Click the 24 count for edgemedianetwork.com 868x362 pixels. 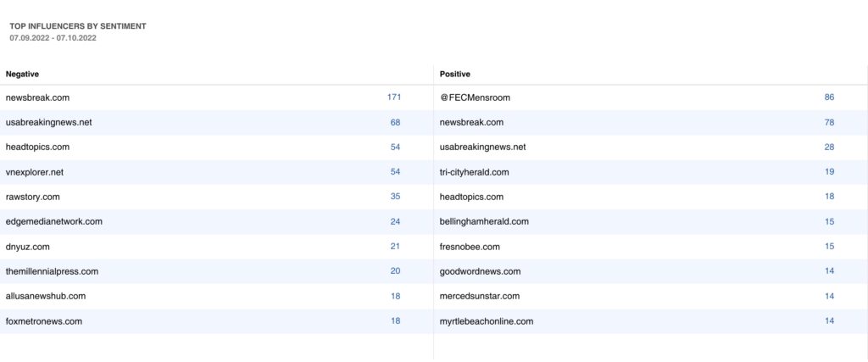tap(395, 221)
